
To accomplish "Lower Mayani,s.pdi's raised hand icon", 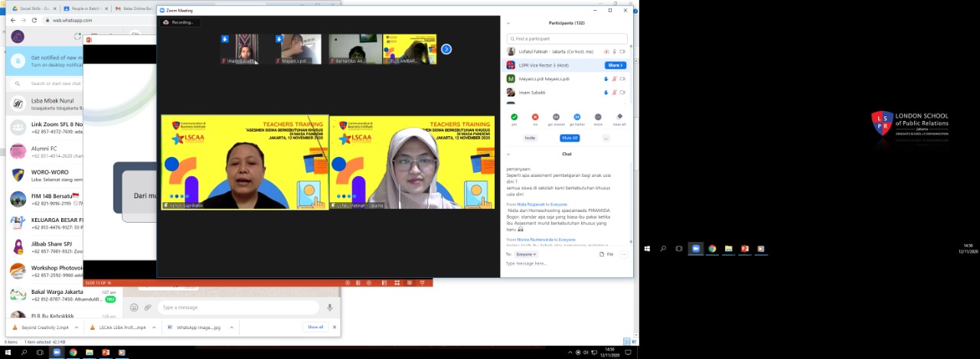I will 605,79.
